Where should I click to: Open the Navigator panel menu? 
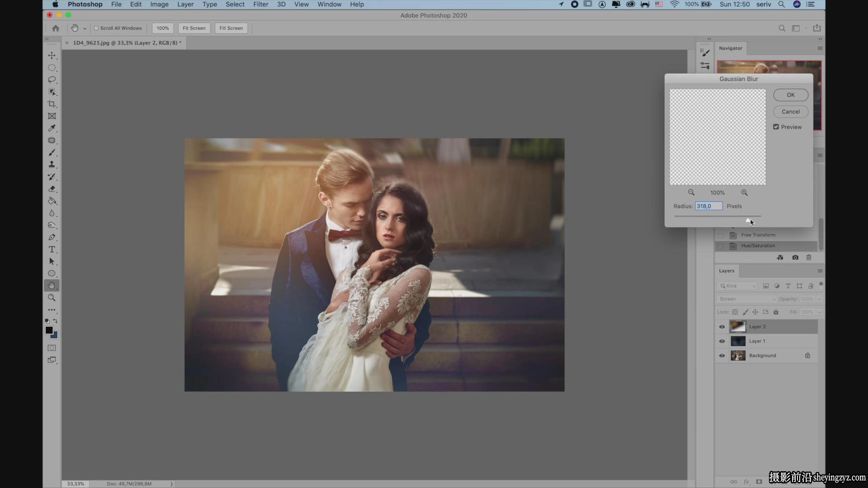820,48
